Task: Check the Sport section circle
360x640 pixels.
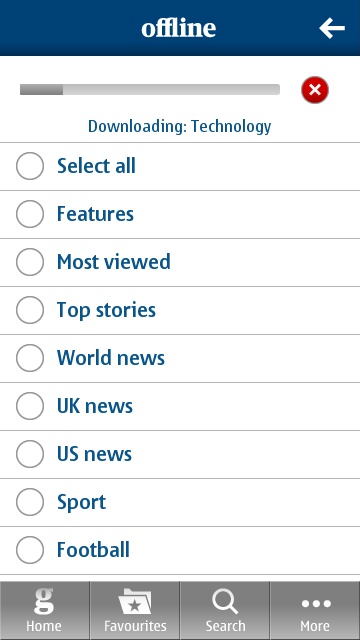Action: coord(30,502)
